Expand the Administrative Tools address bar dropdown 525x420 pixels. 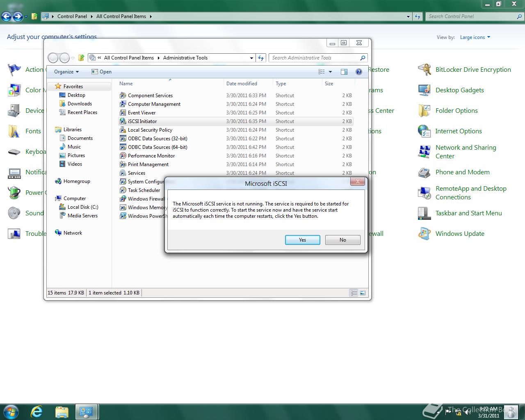pyautogui.click(x=251, y=58)
